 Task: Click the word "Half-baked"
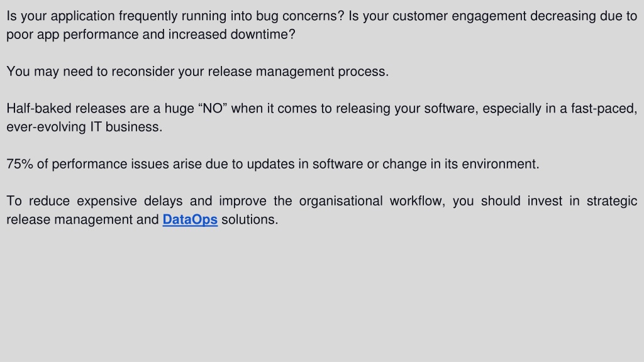39,108
